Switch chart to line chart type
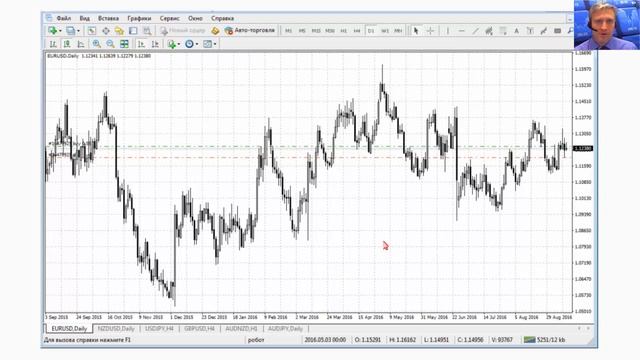The width and height of the screenshot is (640, 360). pyautogui.click(x=81, y=44)
